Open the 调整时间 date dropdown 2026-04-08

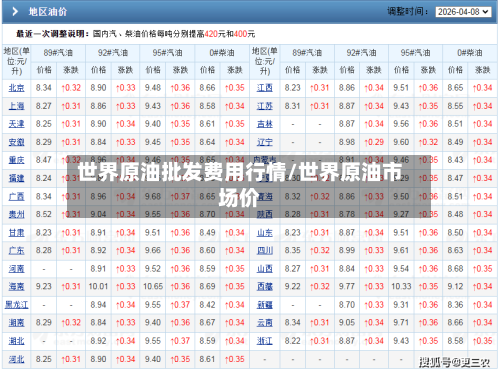coord(463,12)
